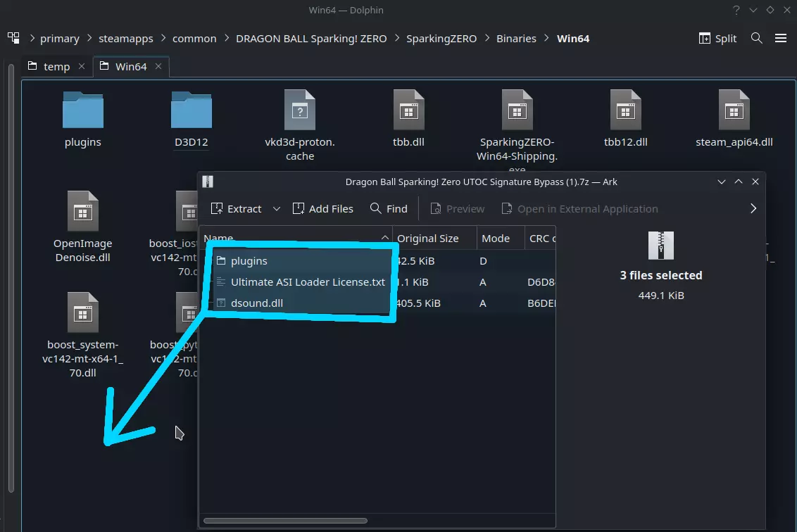797x532 pixels.
Task: Minimize the Dolphin window
Action: point(753,10)
